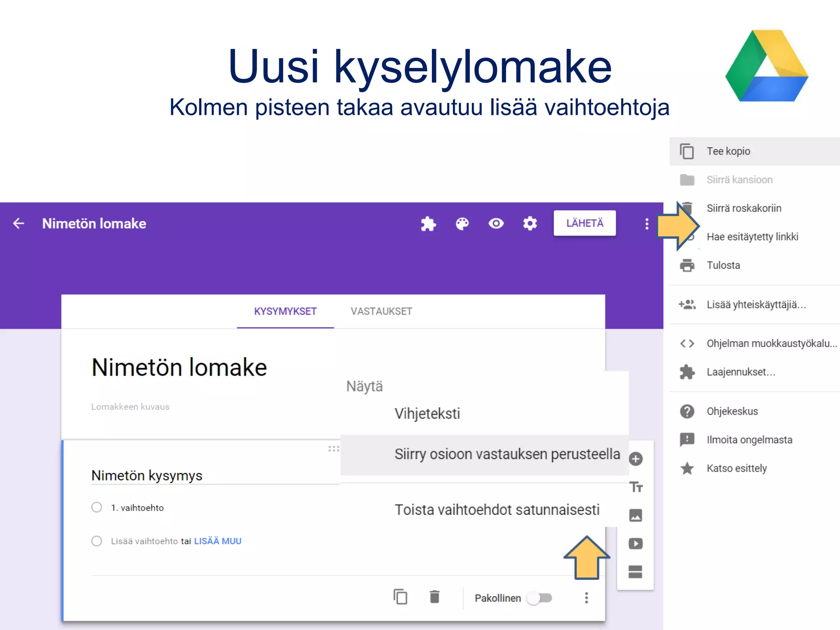Edit the Nimetön lomake form title
The width and height of the screenshot is (840, 630).
[x=179, y=367]
